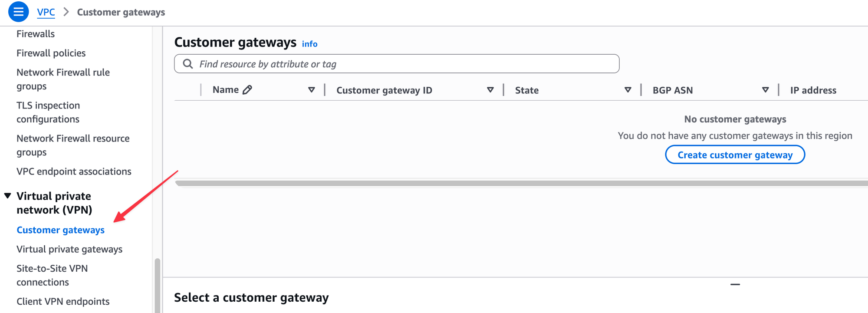Sort by the BGP ASN arrow
868x313 pixels.
[x=766, y=90]
